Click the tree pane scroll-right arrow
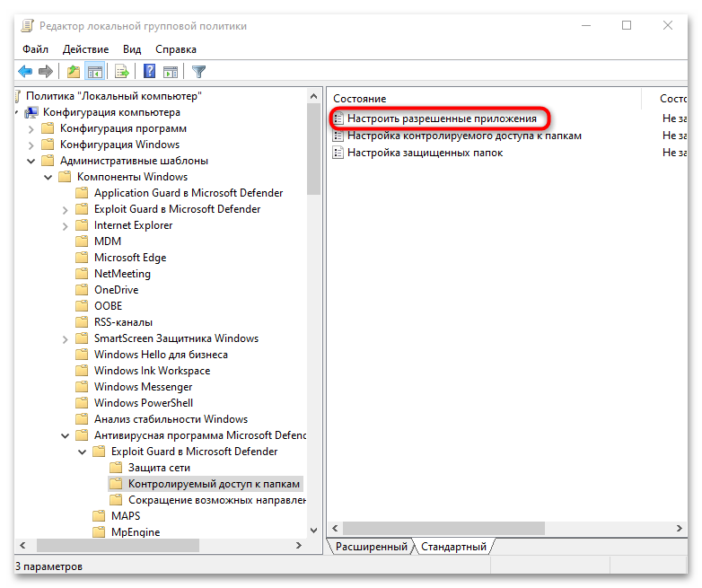The height and width of the screenshot is (588, 702). [299, 546]
